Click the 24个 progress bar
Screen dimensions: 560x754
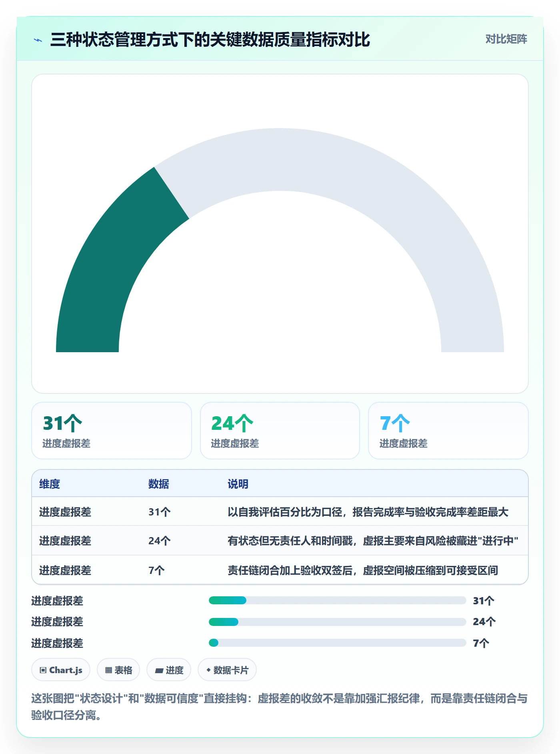pyautogui.click(x=338, y=622)
